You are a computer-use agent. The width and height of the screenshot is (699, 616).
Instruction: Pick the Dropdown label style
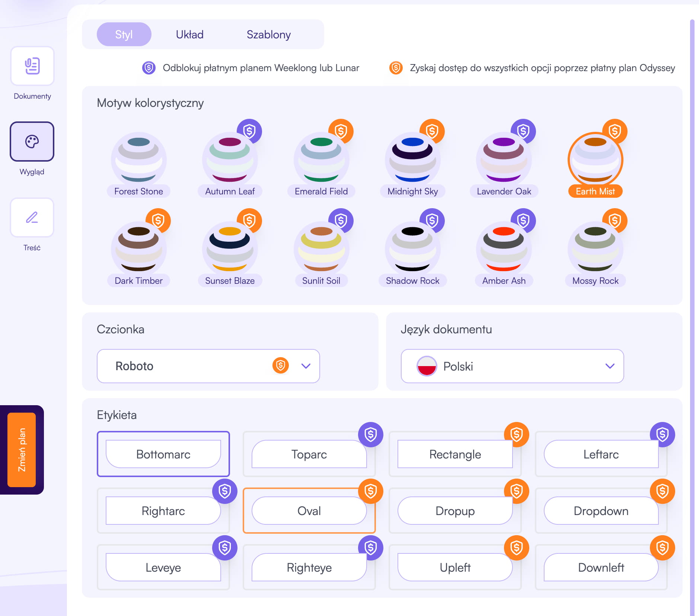point(601,511)
